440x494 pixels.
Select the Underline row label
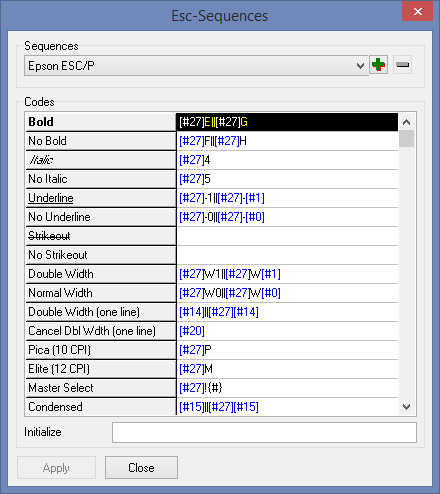101,198
